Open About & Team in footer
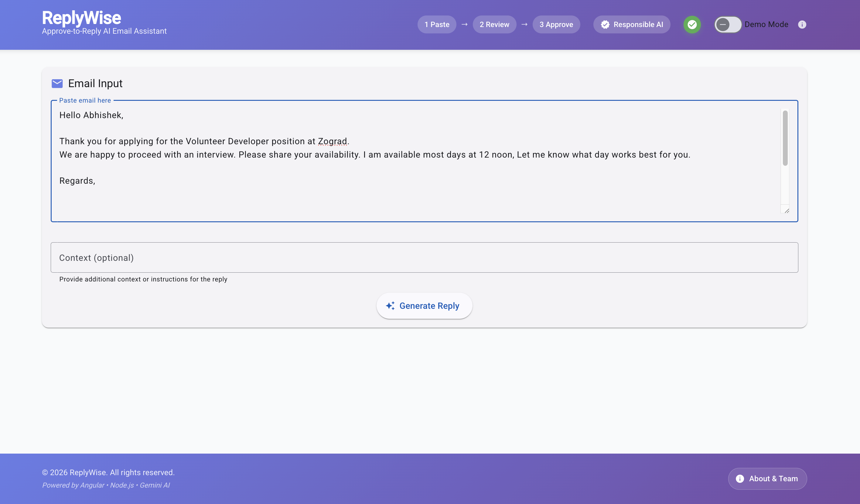The width and height of the screenshot is (860, 504). point(767,479)
